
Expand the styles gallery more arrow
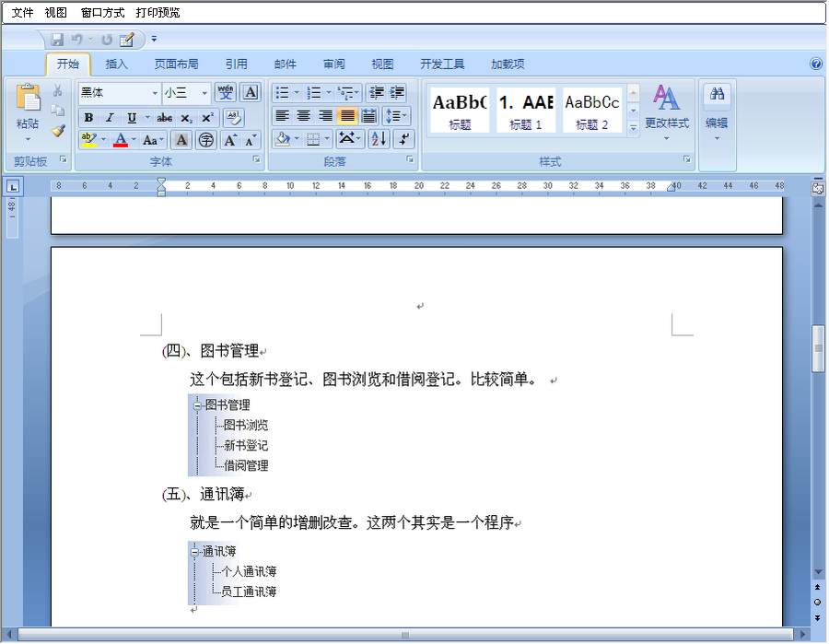pos(633,128)
